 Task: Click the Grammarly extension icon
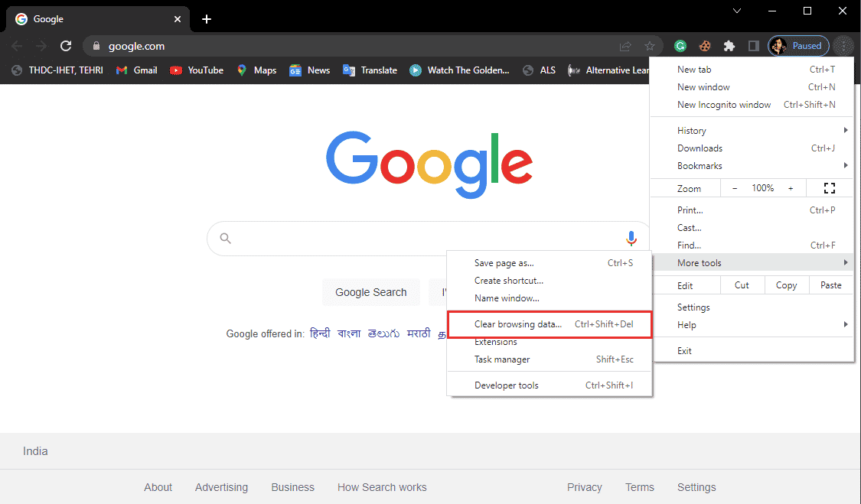pyautogui.click(x=680, y=46)
